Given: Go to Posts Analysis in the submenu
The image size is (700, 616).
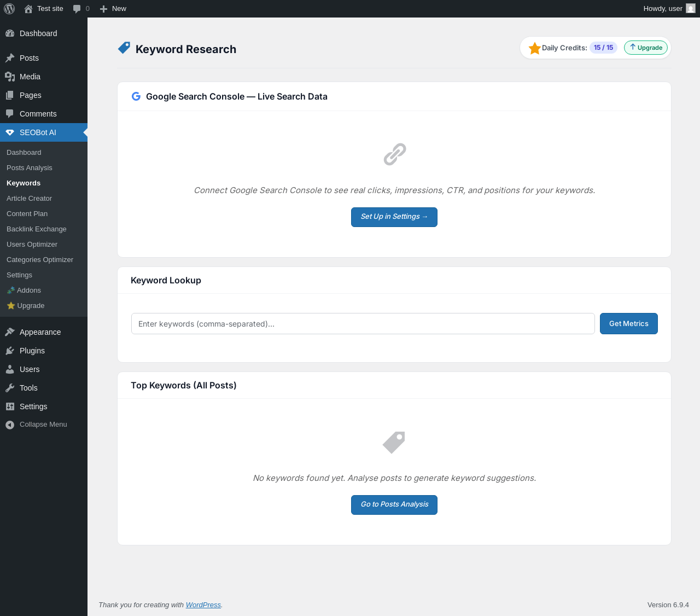Looking at the screenshot, I should [x=30, y=168].
